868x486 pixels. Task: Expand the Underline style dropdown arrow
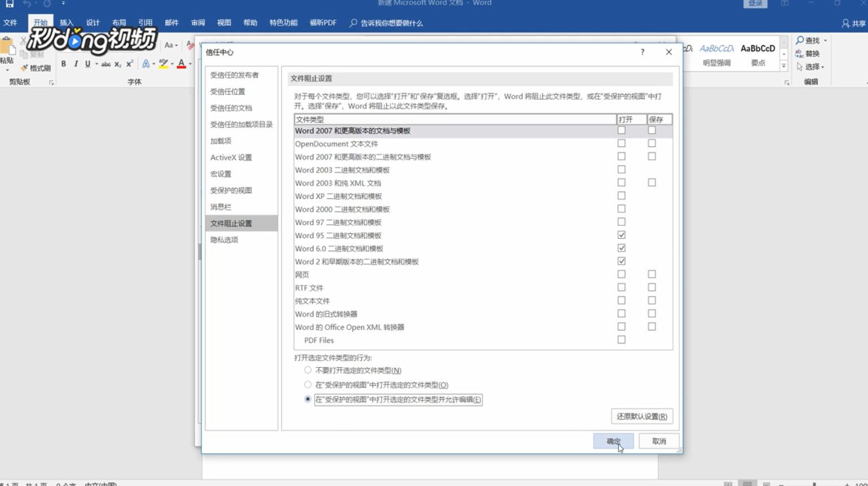click(x=96, y=64)
